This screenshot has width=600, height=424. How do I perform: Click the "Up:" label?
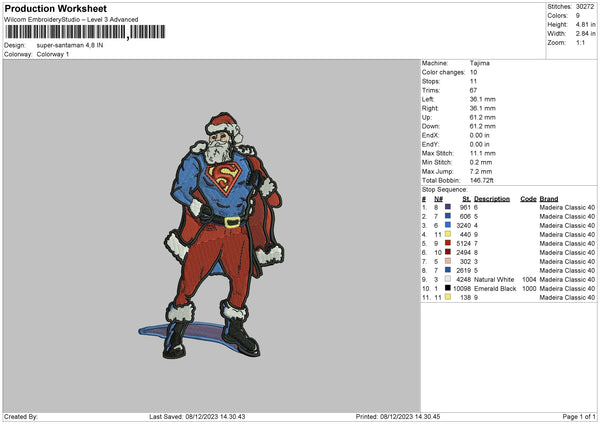click(x=427, y=117)
